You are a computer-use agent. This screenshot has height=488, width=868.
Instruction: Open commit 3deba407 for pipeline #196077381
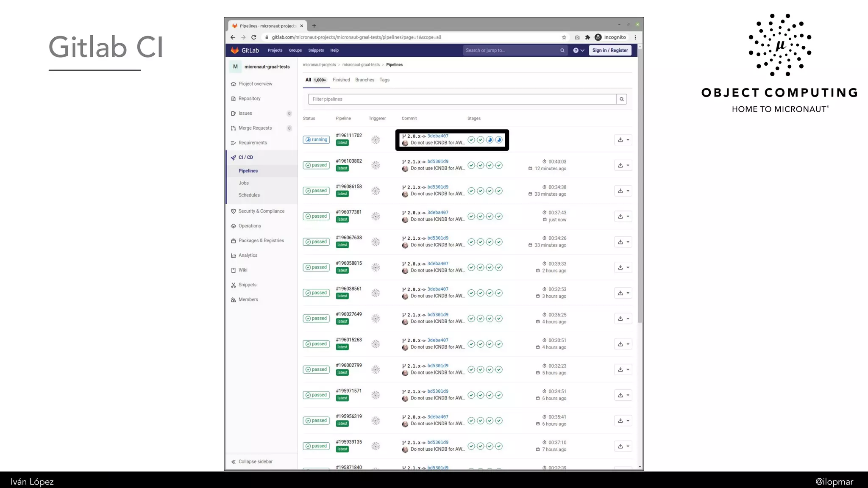(438, 213)
